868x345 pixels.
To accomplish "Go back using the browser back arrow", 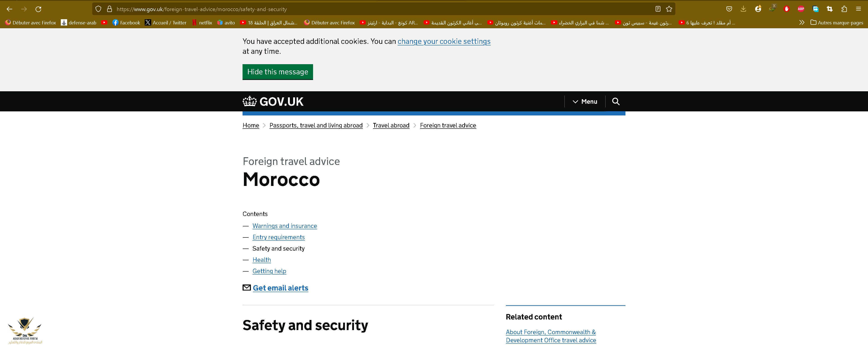I will pyautogui.click(x=9, y=9).
